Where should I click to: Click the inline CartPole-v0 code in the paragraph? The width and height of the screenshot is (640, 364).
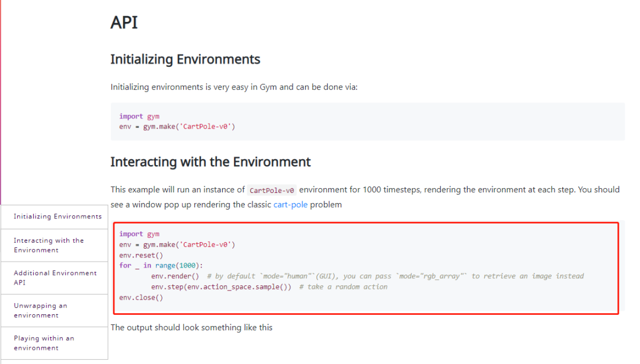(x=273, y=190)
